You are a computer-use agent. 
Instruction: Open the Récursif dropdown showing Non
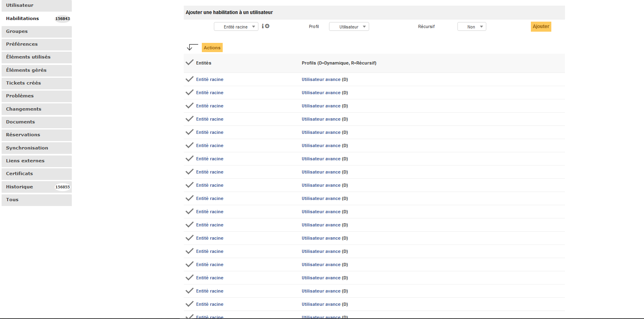pos(472,27)
